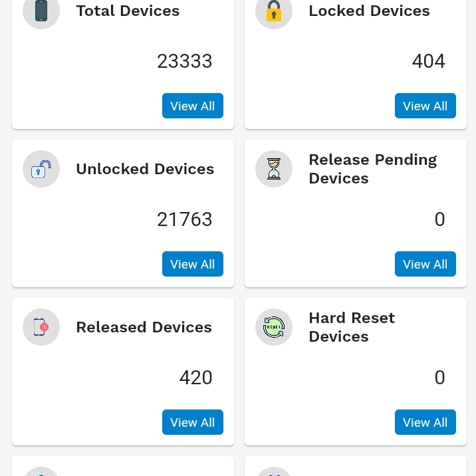This screenshot has width=476, height=476.
Task: Click the Released Devices phone icon
Action: [41, 327]
